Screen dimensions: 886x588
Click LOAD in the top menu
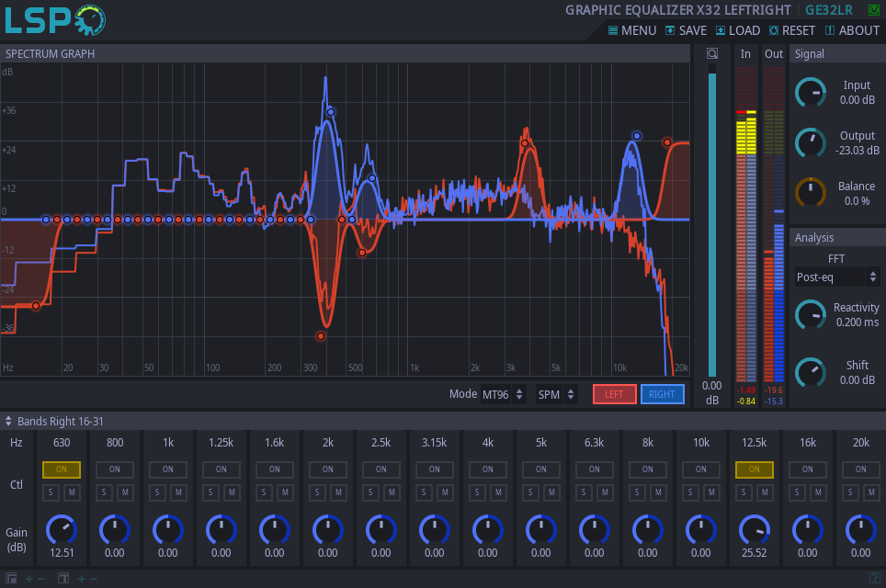[738, 30]
